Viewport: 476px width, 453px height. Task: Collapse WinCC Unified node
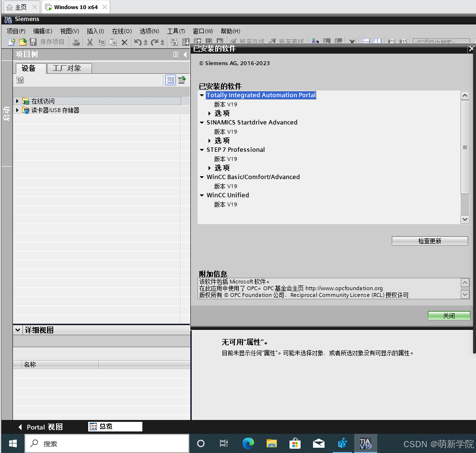click(202, 195)
